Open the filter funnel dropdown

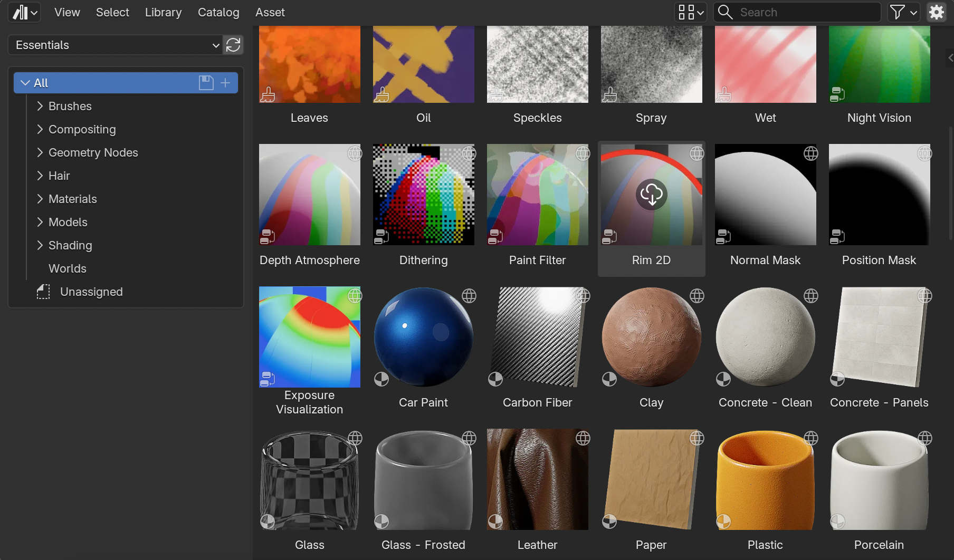[903, 12]
